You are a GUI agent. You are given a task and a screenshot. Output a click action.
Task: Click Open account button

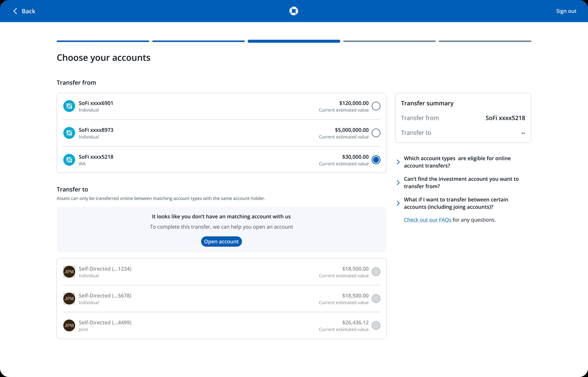(221, 242)
